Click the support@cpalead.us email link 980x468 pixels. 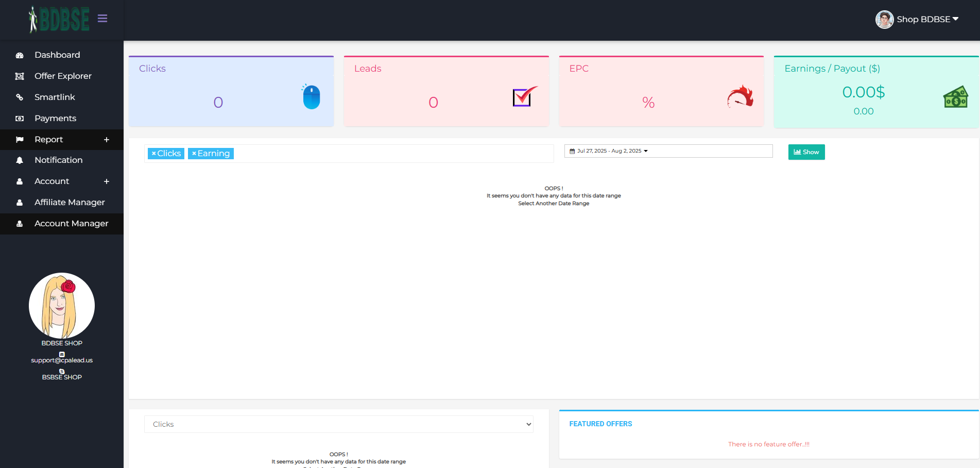point(62,360)
